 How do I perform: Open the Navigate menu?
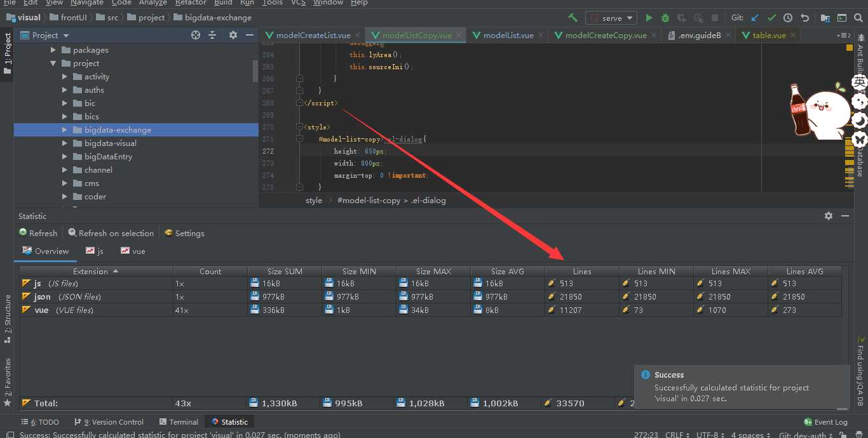coord(86,3)
